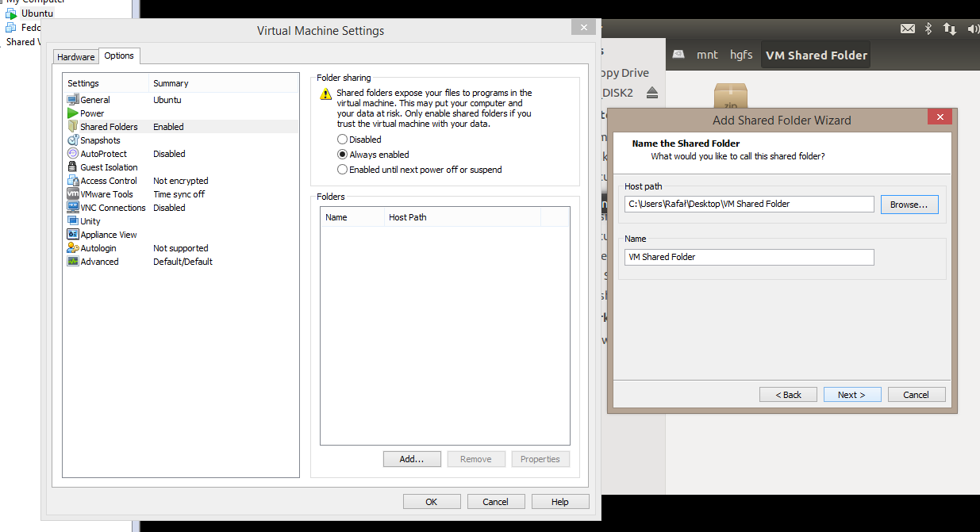Click the Settings column header
Image resolution: width=980 pixels, height=532 pixels.
(x=106, y=83)
